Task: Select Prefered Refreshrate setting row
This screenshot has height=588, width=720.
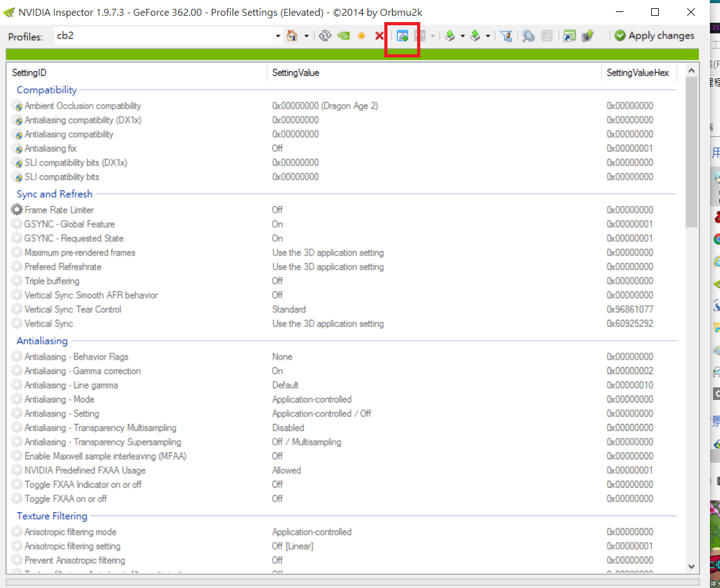Action: coord(343,267)
